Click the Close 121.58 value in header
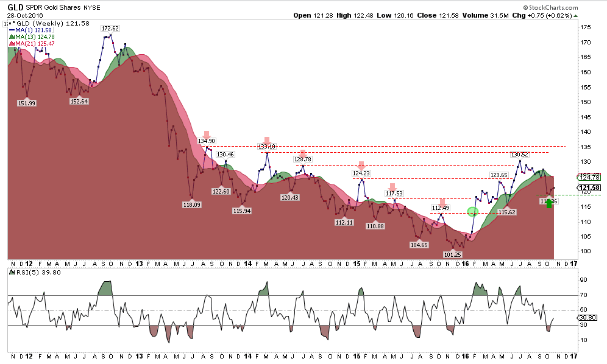The width and height of the screenshot is (607, 364). pyautogui.click(x=438, y=15)
